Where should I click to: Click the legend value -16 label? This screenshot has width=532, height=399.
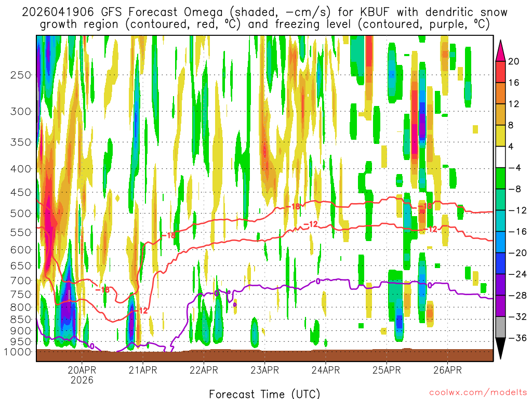tap(517, 232)
